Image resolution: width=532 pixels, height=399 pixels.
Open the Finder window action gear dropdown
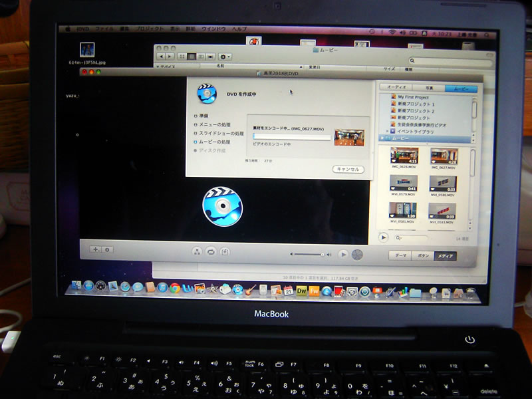click(225, 57)
